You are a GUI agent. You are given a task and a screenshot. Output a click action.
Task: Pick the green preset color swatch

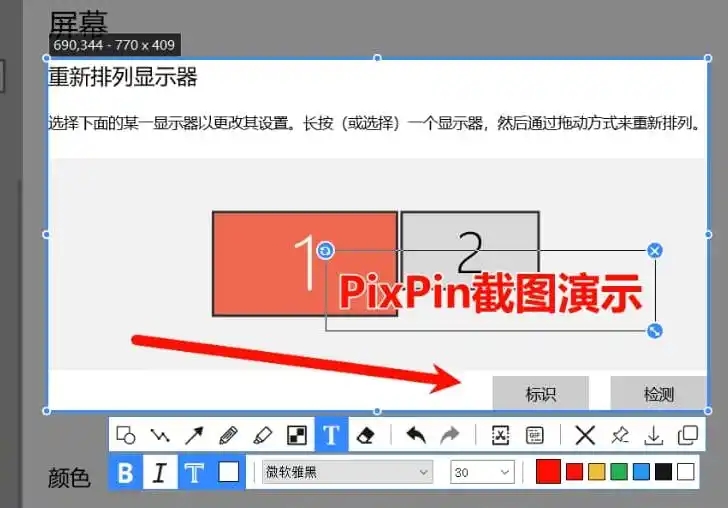[x=619, y=472]
